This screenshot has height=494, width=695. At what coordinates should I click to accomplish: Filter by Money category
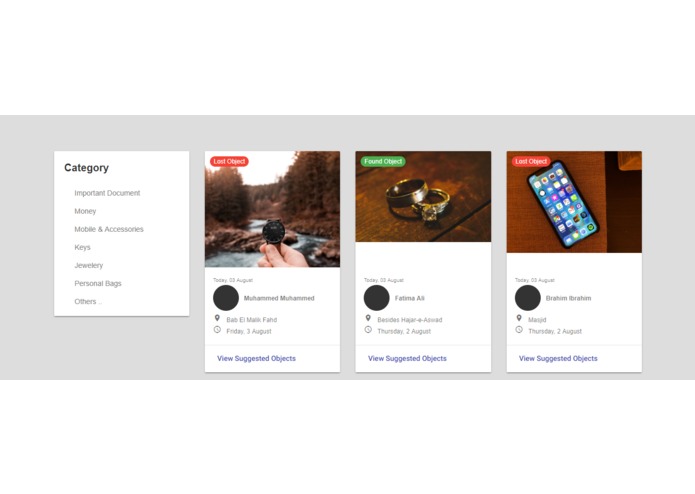[85, 211]
